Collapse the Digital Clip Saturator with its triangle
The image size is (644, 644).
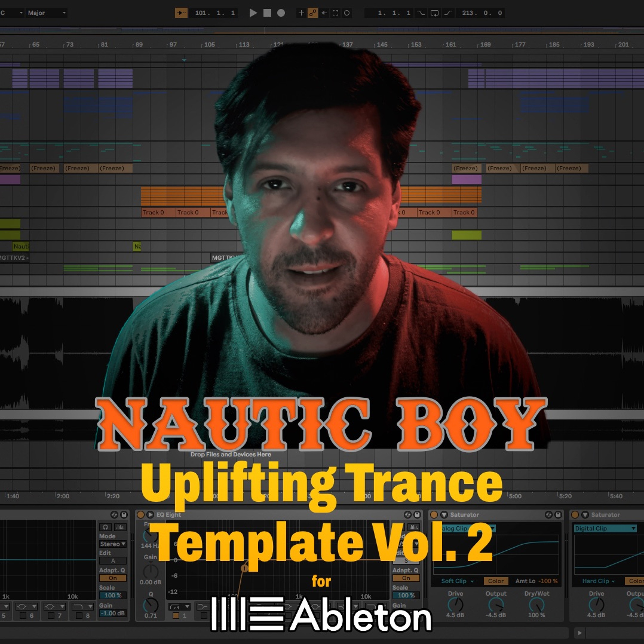click(585, 515)
